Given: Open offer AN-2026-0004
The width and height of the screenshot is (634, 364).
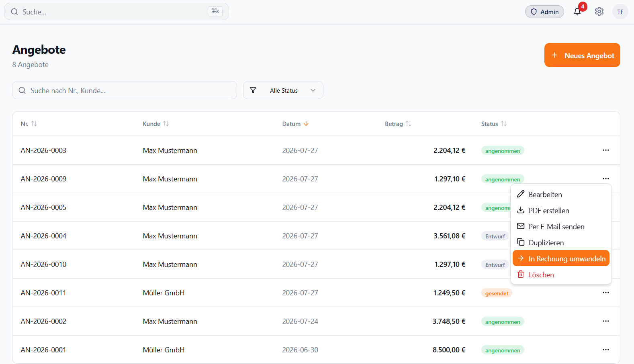Looking at the screenshot, I should click(x=43, y=236).
